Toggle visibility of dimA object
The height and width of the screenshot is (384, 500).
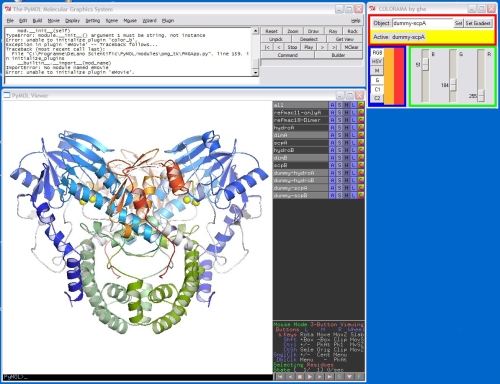(301, 135)
